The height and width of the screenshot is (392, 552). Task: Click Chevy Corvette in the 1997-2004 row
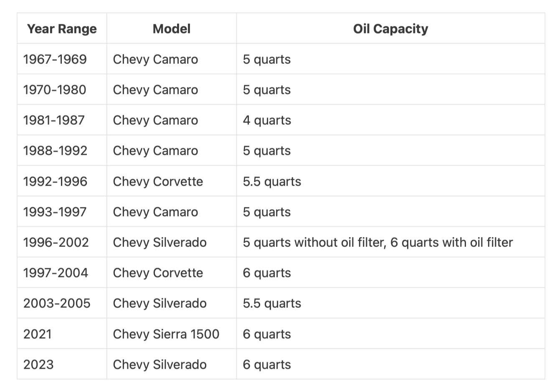tap(158, 273)
